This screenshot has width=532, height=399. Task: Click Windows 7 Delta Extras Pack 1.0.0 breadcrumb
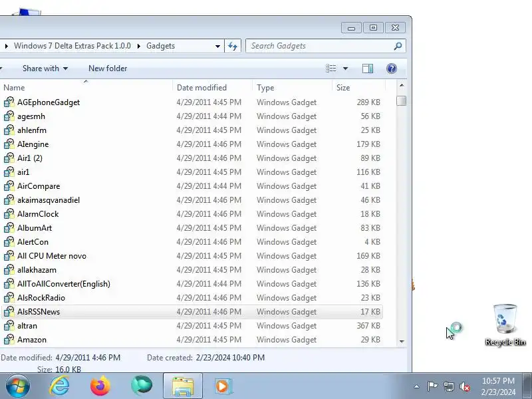click(x=72, y=46)
